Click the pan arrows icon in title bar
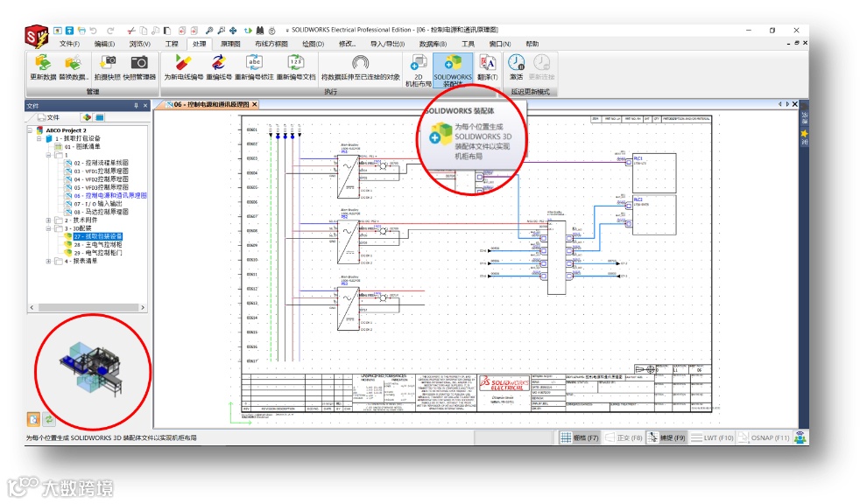 pos(233,31)
